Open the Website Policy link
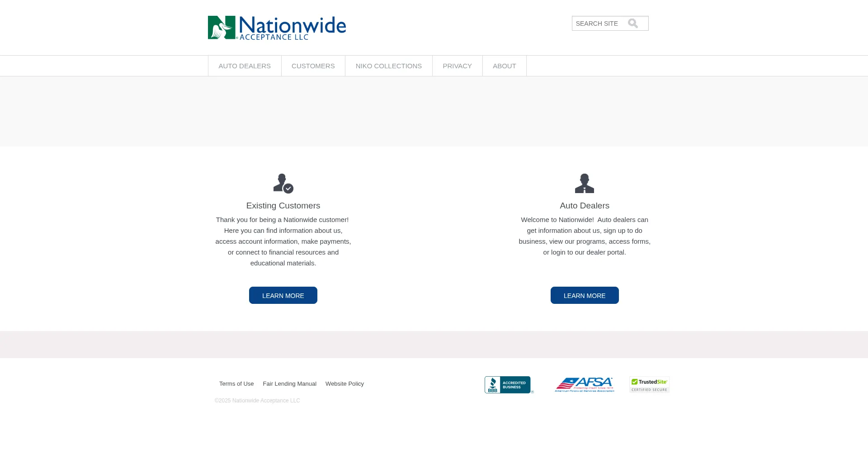This screenshot has width=868, height=449. [344, 383]
